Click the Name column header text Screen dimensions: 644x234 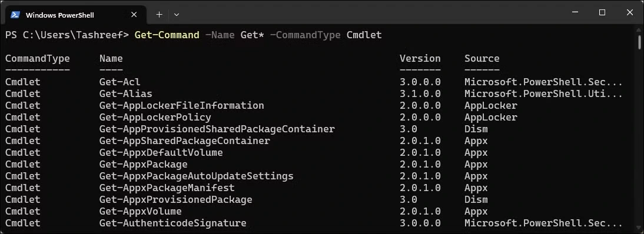tap(111, 59)
